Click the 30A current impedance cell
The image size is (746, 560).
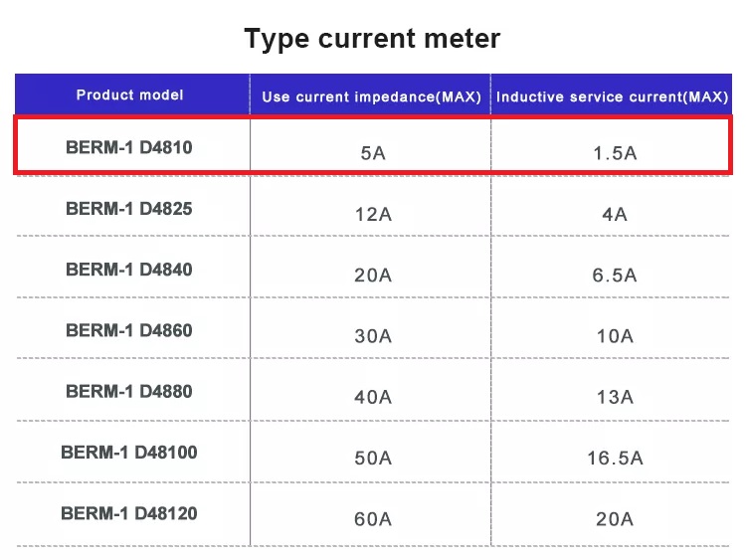[x=373, y=336]
